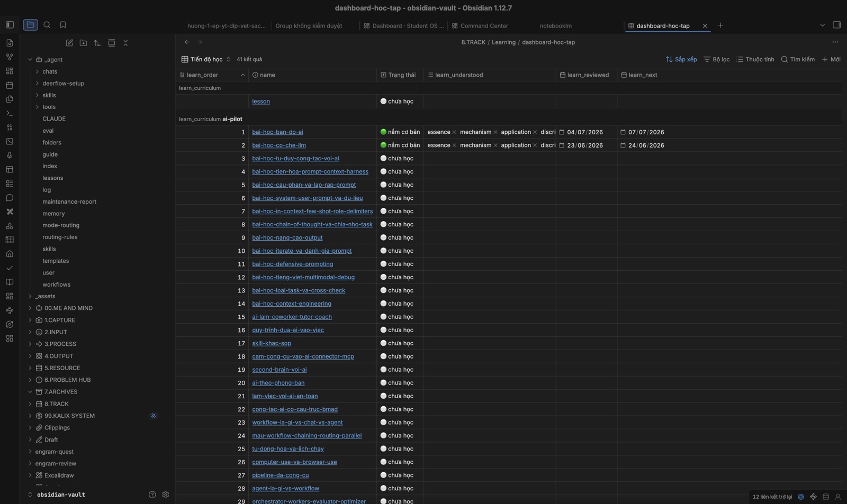Click the status circle for bai-hoc-ban-do-ai

tap(383, 132)
